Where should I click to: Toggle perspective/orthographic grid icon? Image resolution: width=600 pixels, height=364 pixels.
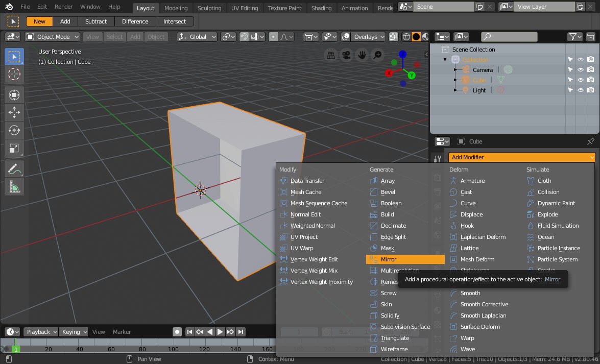pyautogui.click(x=330, y=55)
